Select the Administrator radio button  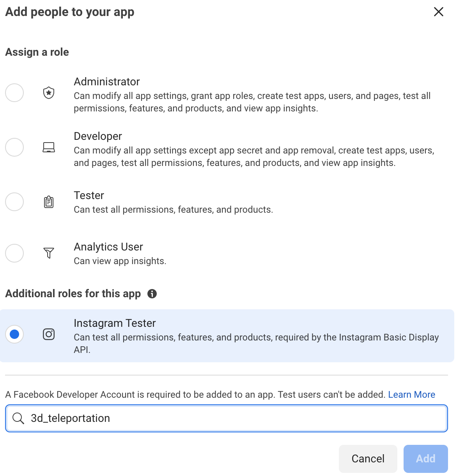click(14, 93)
